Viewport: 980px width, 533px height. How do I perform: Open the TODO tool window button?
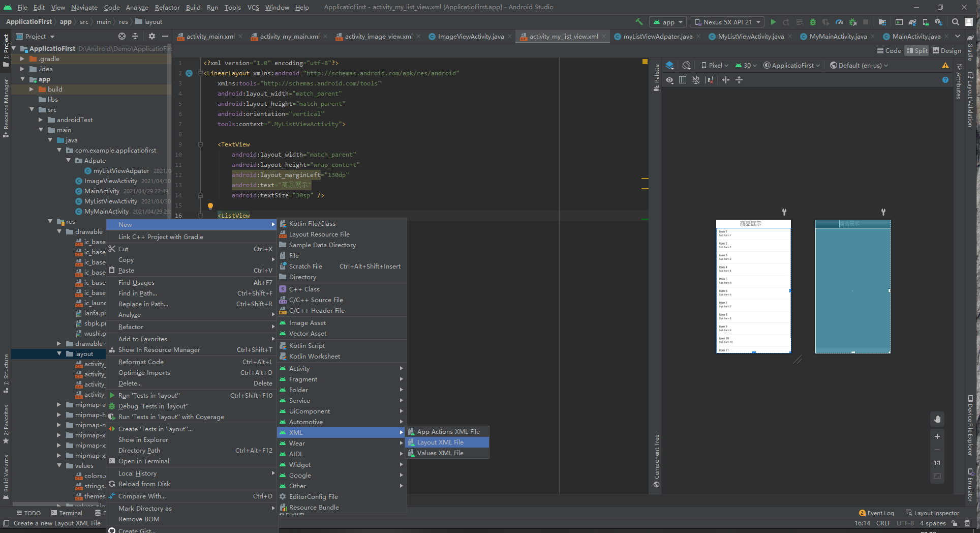pos(28,513)
